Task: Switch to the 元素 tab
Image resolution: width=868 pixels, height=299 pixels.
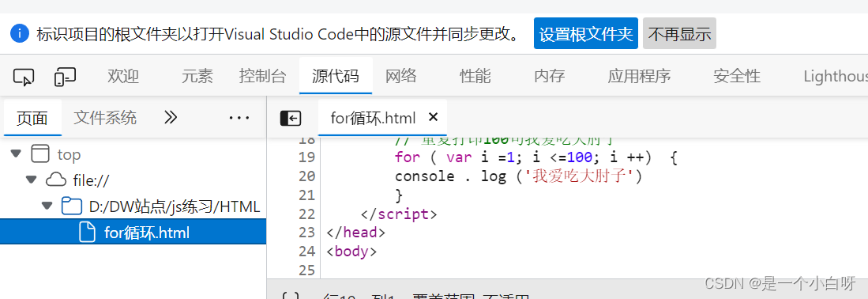Action: [197, 76]
